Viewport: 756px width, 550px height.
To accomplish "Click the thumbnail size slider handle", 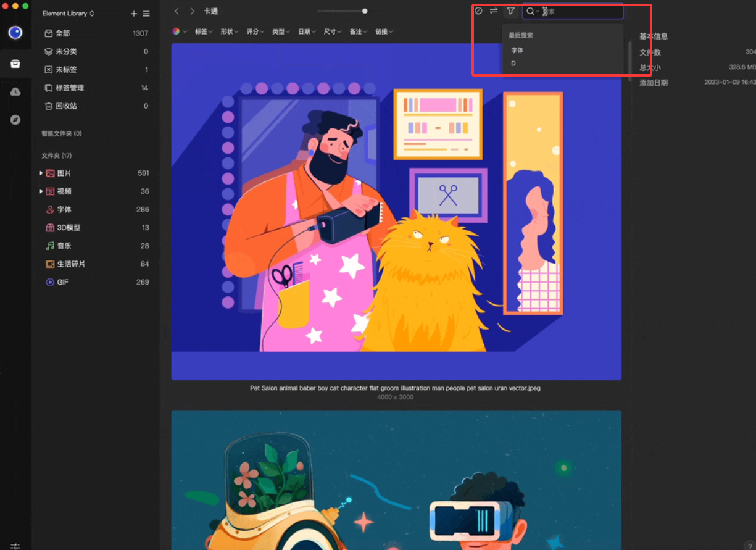I will click(365, 11).
